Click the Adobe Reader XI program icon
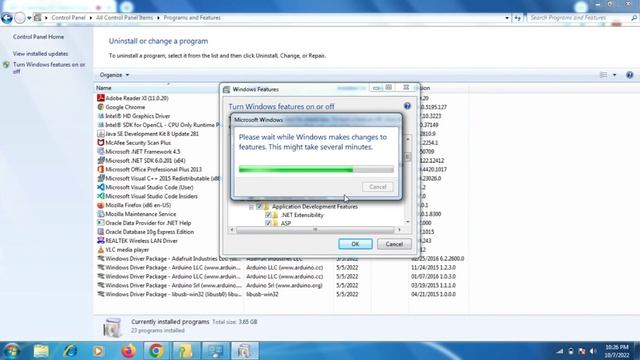 100,98
